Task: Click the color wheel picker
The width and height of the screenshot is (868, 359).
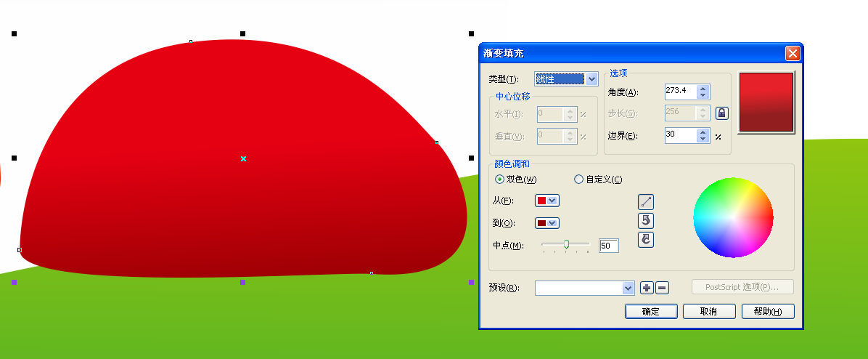Action: [733, 218]
